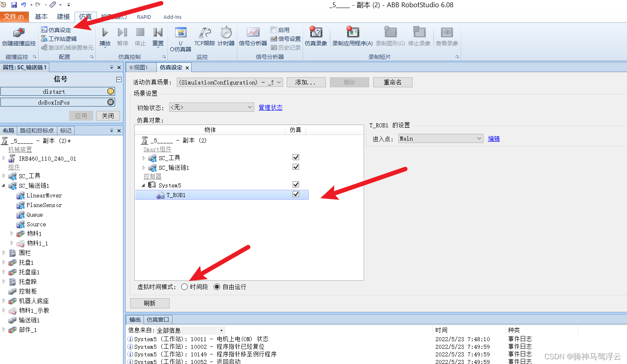The height and width of the screenshot is (364, 627).
Task: Open the TCP Trace tool (TCP跟踪)
Action: point(204,37)
